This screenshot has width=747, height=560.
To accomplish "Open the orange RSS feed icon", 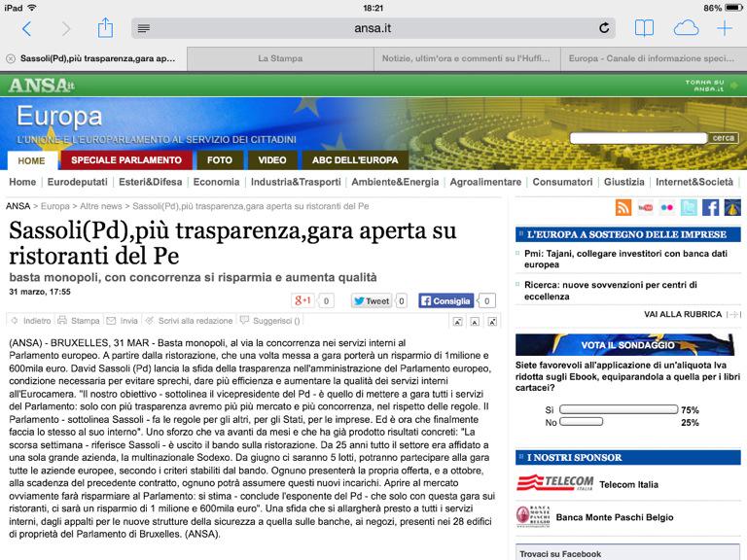I will (x=623, y=208).
